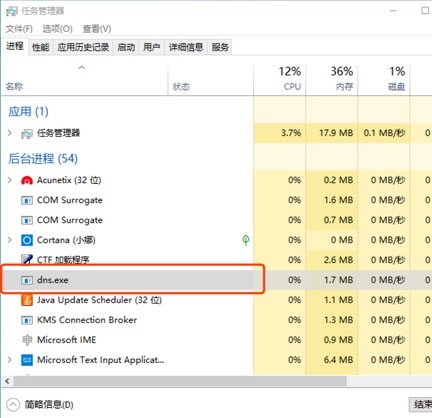This screenshot has width=432, height=418.
Task: Expand the Cortana (小娜) process group
Action: 10,240
